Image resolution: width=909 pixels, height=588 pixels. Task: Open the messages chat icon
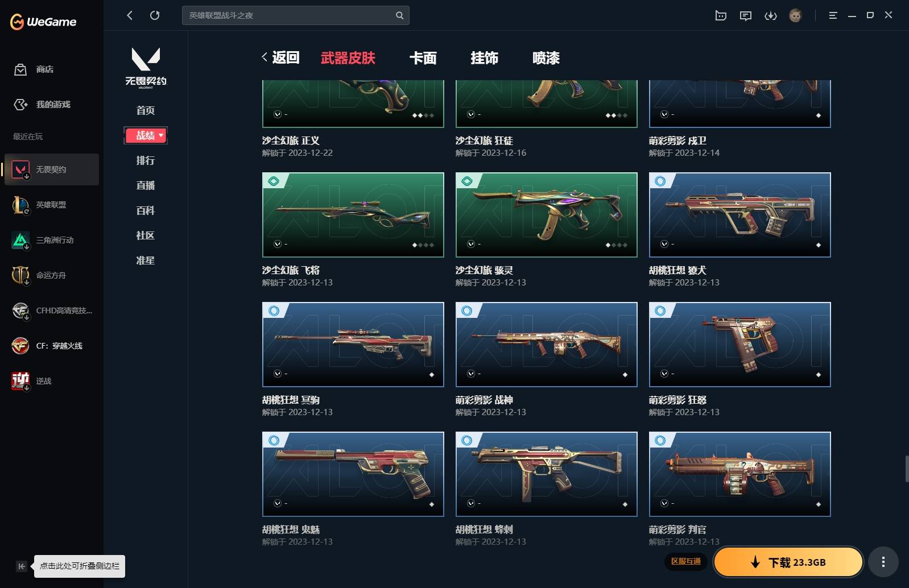pos(745,16)
